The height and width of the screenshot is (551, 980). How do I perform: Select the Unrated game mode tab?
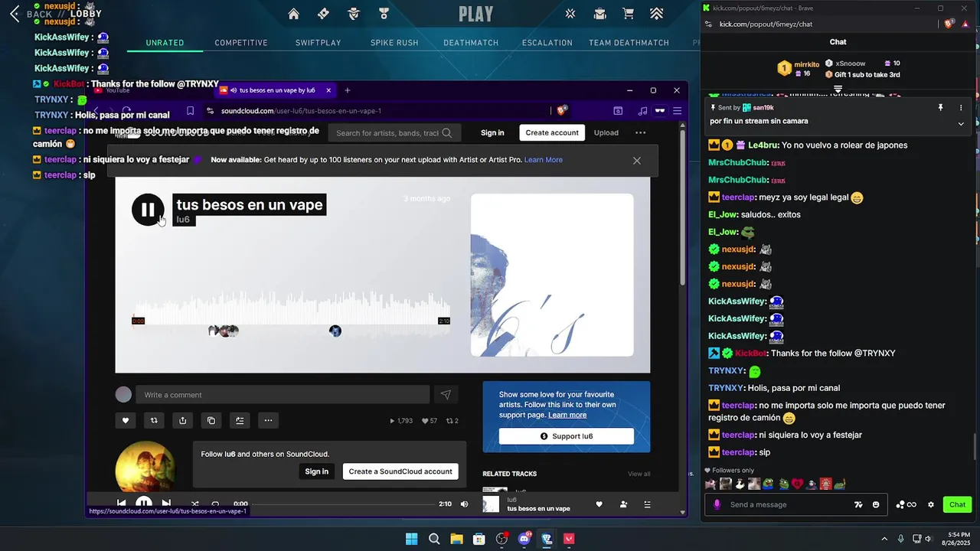coord(165,43)
